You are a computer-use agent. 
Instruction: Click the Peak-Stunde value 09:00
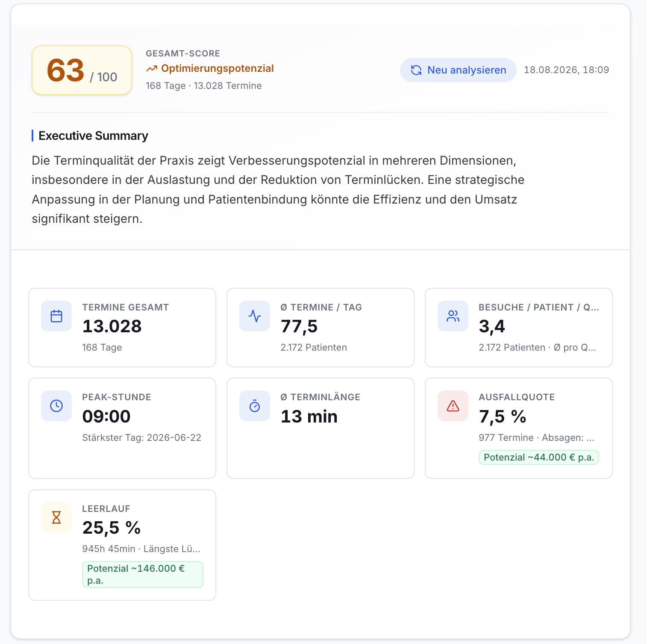pyautogui.click(x=106, y=416)
